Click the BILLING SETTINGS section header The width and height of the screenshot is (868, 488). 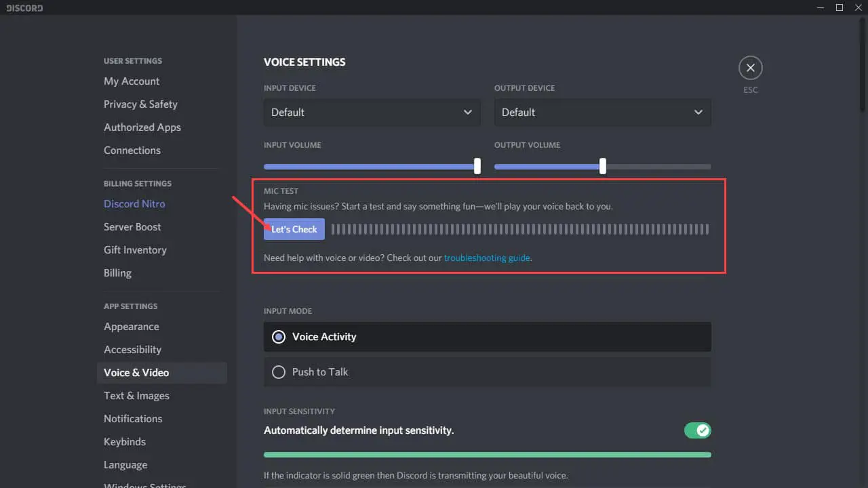pos(138,184)
